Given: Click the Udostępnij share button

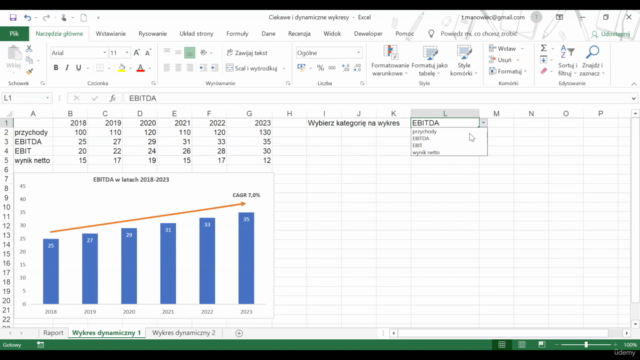Looking at the screenshot, I should (611, 34).
